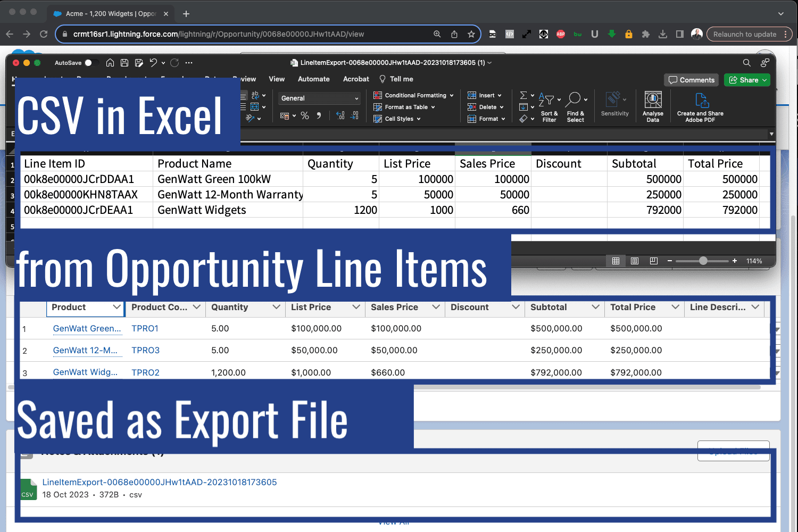Click the zoom in plus in Excel status bar

735,261
